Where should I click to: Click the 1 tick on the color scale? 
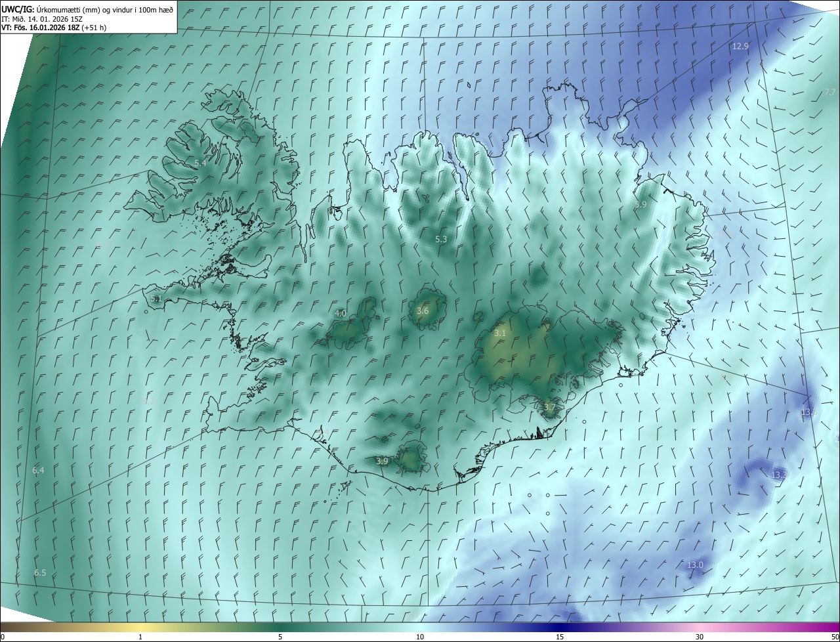(x=140, y=637)
